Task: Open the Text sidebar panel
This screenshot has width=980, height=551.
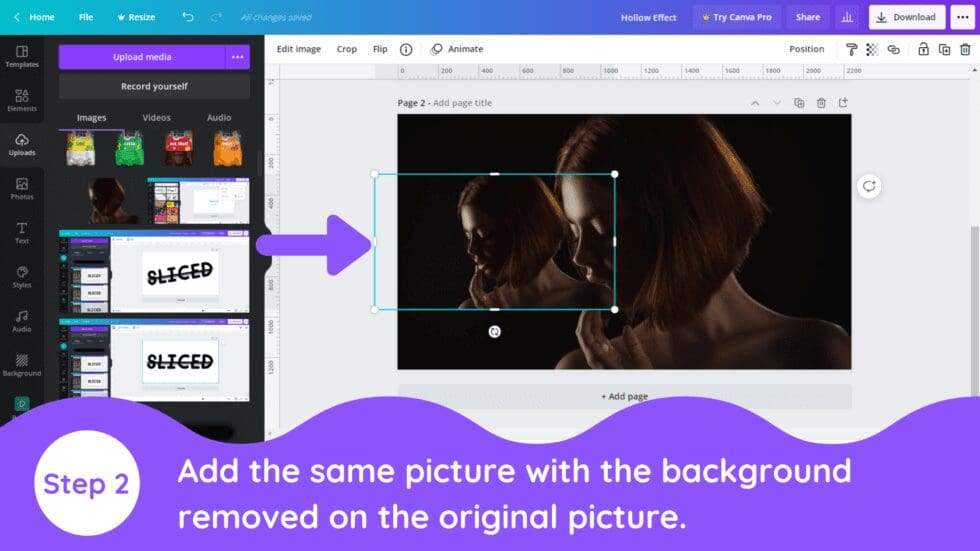Action: click(22, 232)
